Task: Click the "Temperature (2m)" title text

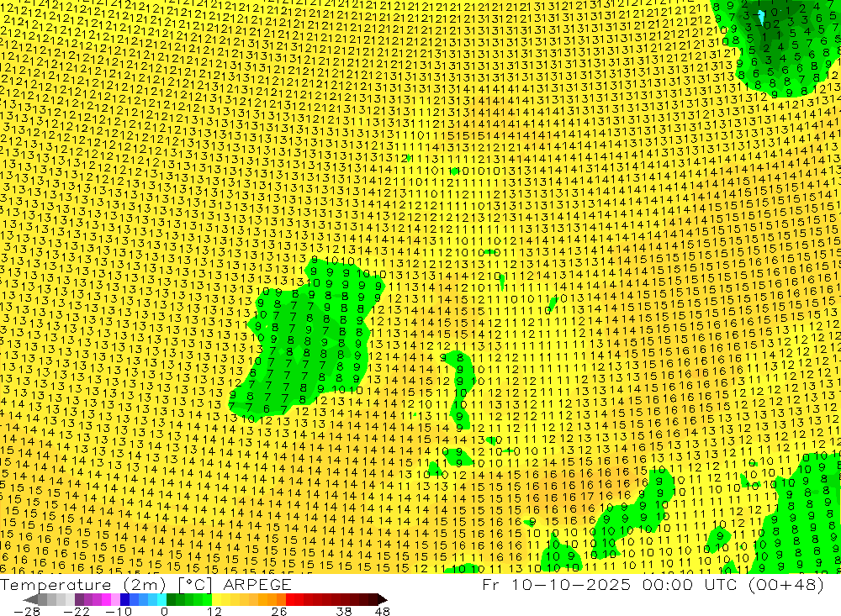Action: (83, 585)
